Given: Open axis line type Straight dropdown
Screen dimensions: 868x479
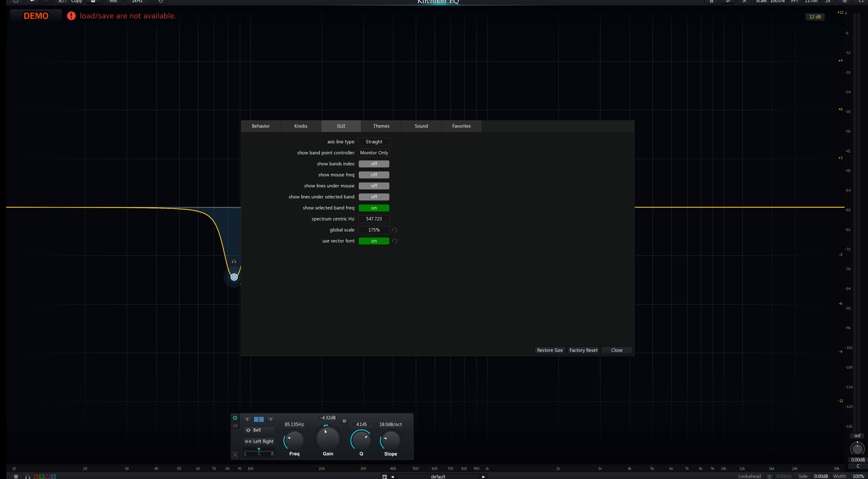Looking at the screenshot, I should [374, 142].
